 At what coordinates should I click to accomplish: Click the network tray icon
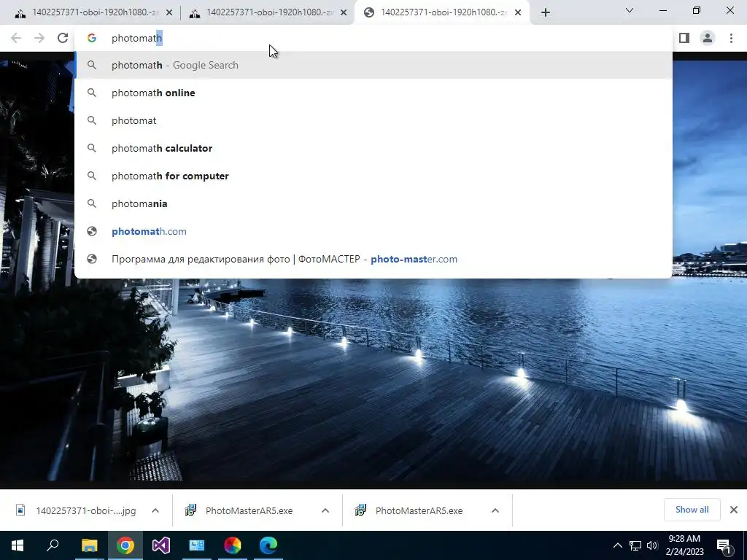point(635,545)
